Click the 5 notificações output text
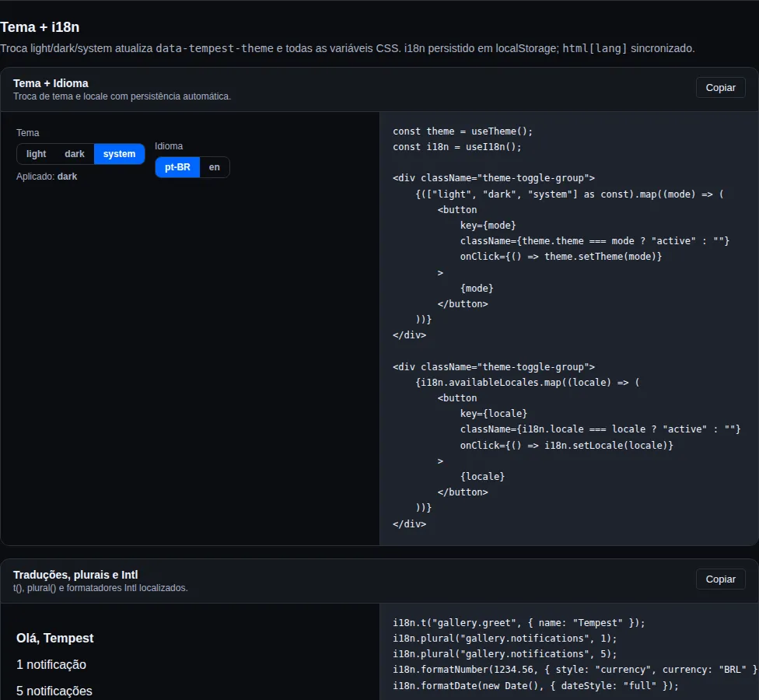759x700 pixels. tap(54, 691)
